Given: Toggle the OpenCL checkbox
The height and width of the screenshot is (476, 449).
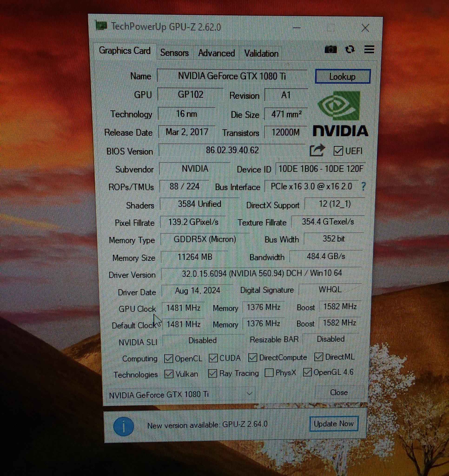Looking at the screenshot, I should pos(168,358).
